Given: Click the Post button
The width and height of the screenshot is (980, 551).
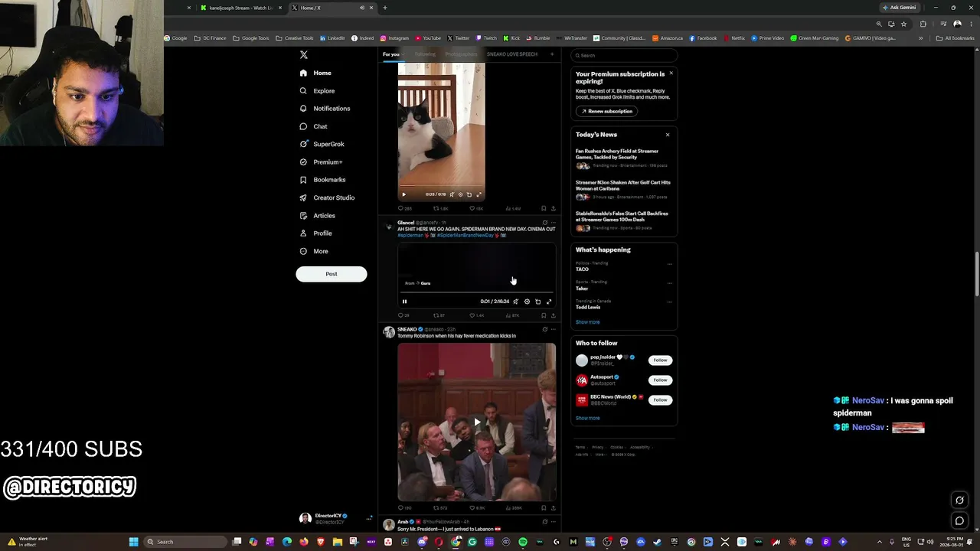Looking at the screenshot, I should 332,274.
